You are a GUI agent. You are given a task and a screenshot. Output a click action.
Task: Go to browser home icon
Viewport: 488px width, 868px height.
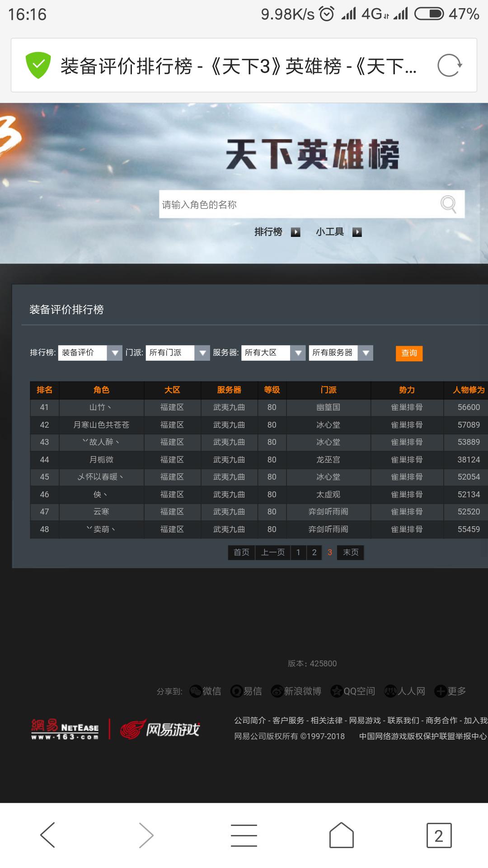(x=342, y=835)
